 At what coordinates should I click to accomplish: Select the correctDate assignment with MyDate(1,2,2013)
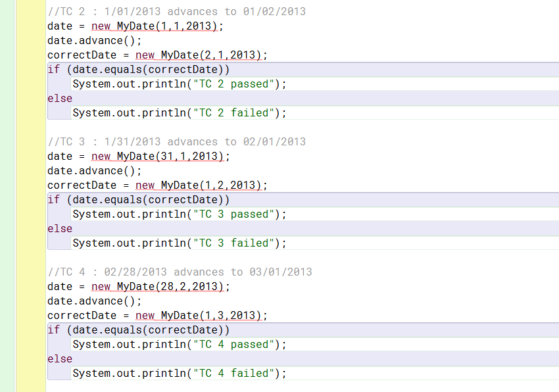155,185
